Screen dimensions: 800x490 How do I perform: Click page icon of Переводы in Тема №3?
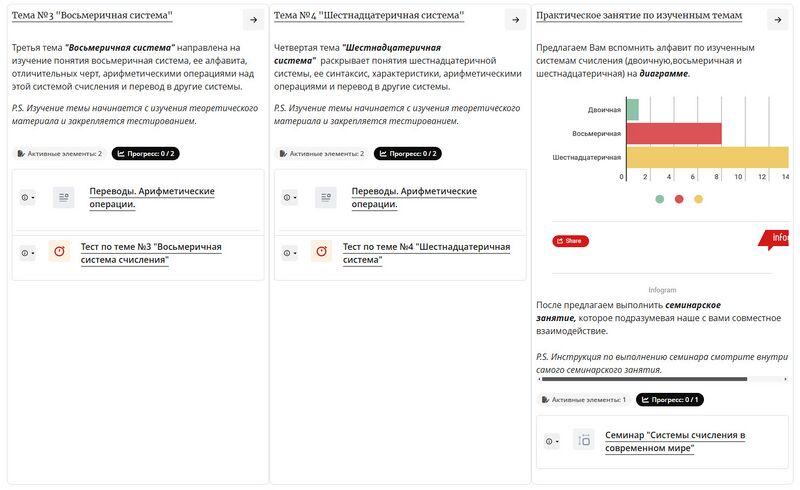click(64, 198)
